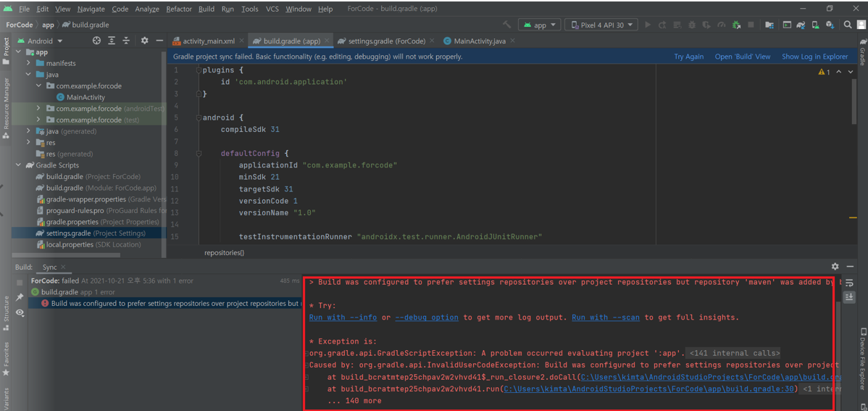Open Project Structure folder icon in toolbar

point(769,25)
